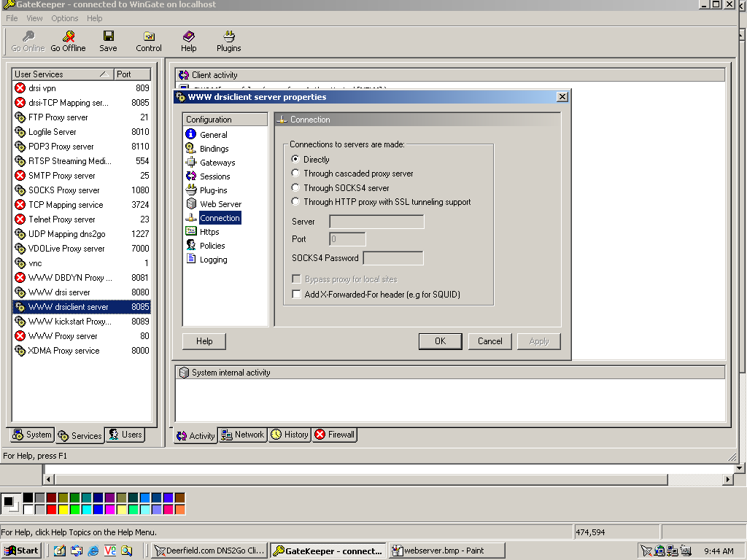Viewport: 747px width, 560px height.
Task: Pick the black color swatch in Paint palette
Action: [28, 497]
